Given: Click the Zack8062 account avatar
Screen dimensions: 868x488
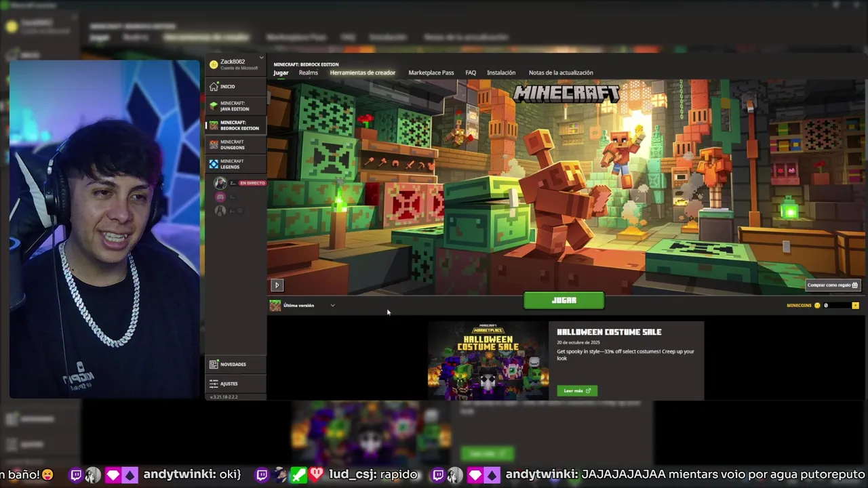Looking at the screenshot, I should pos(214,64).
